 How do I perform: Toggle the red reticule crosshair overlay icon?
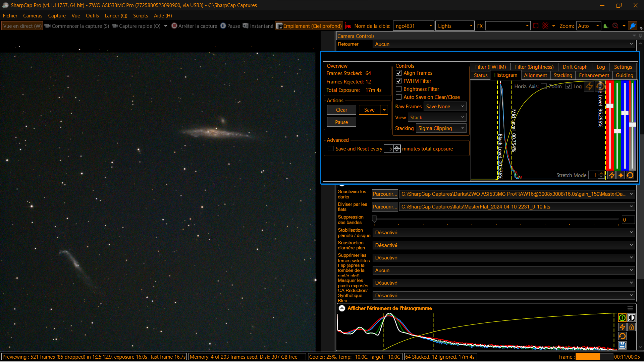[x=545, y=26]
